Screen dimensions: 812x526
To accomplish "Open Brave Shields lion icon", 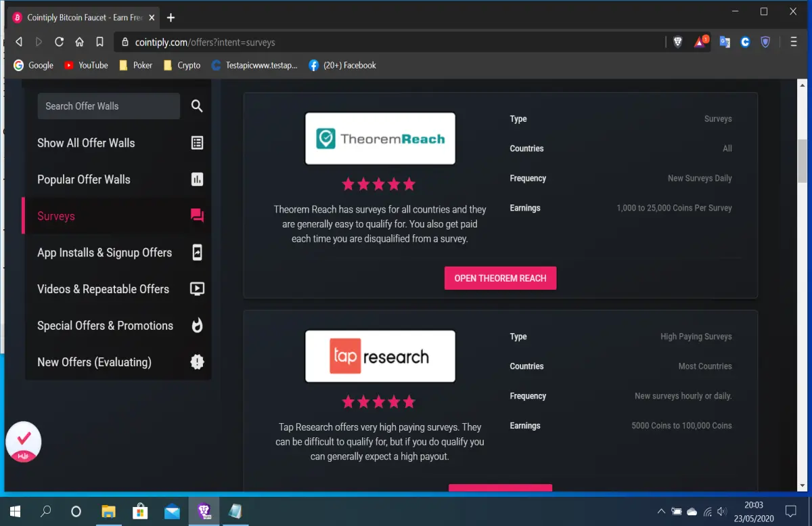I will [678, 42].
